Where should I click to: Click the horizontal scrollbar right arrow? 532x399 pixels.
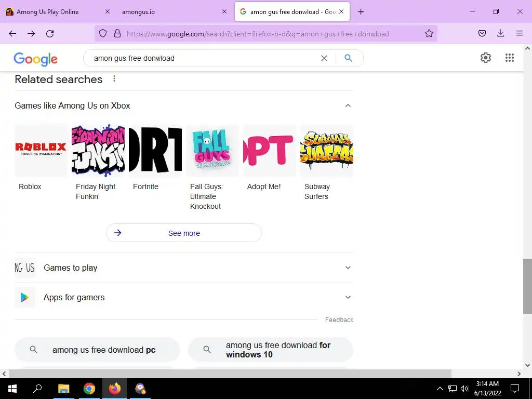[x=519, y=374]
